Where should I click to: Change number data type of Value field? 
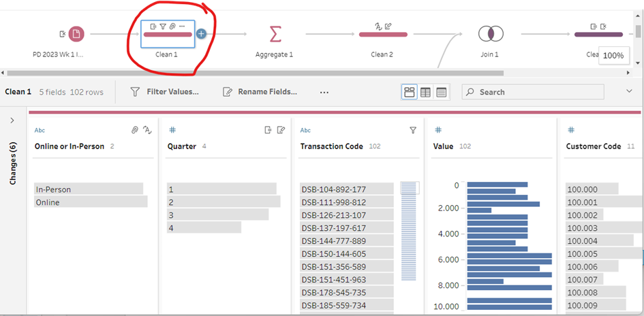[438, 130]
